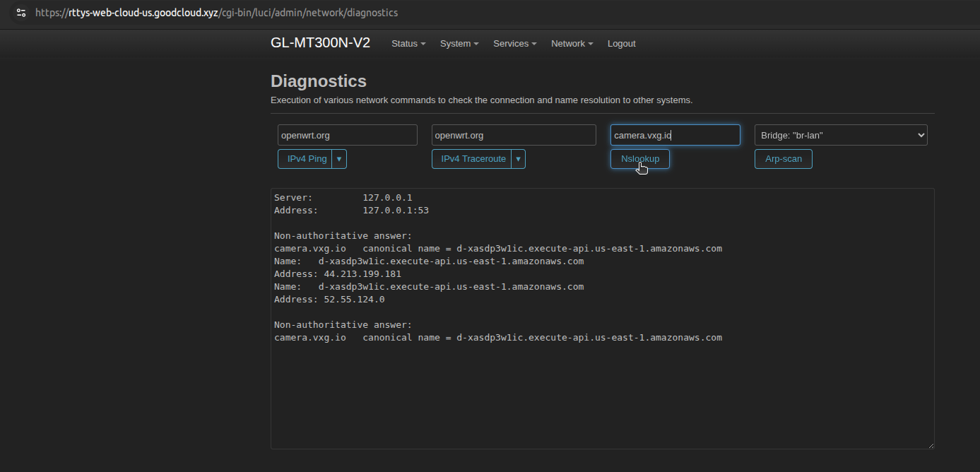Click the output area's resize handle
The height and width of the screenshot is (472, 980).
tap(930, 445)
